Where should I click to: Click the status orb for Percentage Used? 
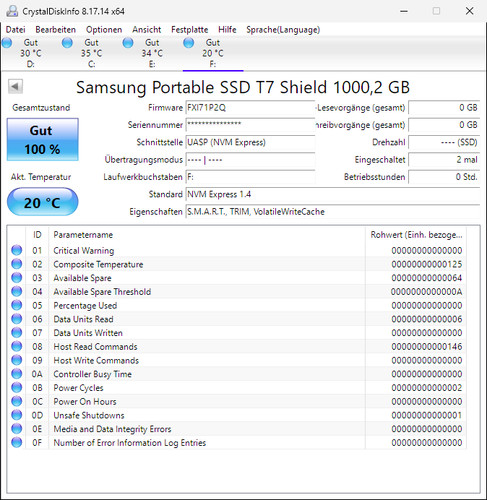pyautogui.click(x=17, y=305)
